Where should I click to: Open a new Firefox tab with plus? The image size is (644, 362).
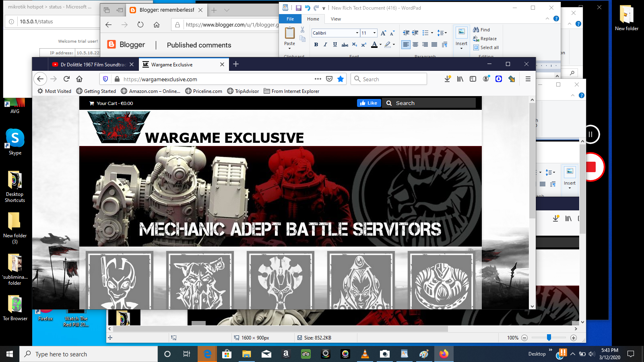click(x=236, y=64)
